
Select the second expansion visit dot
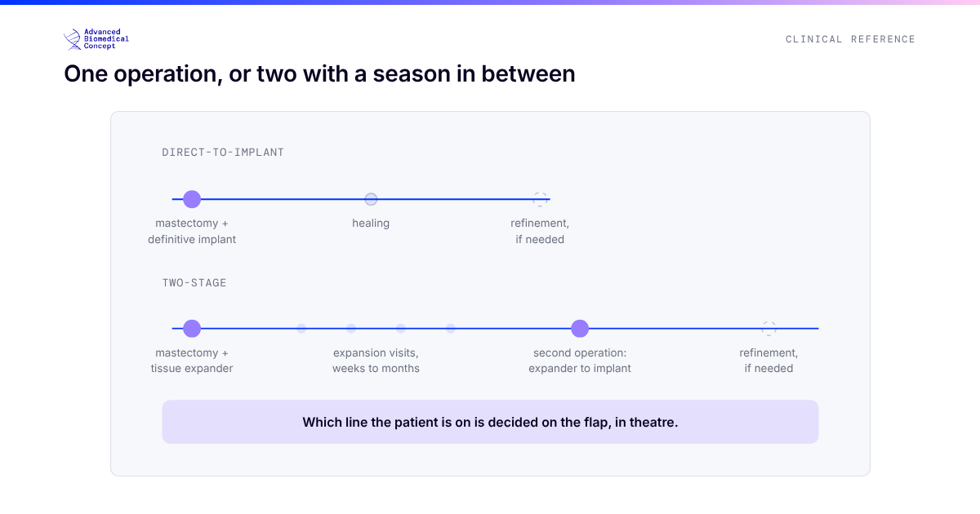(351, 329)
